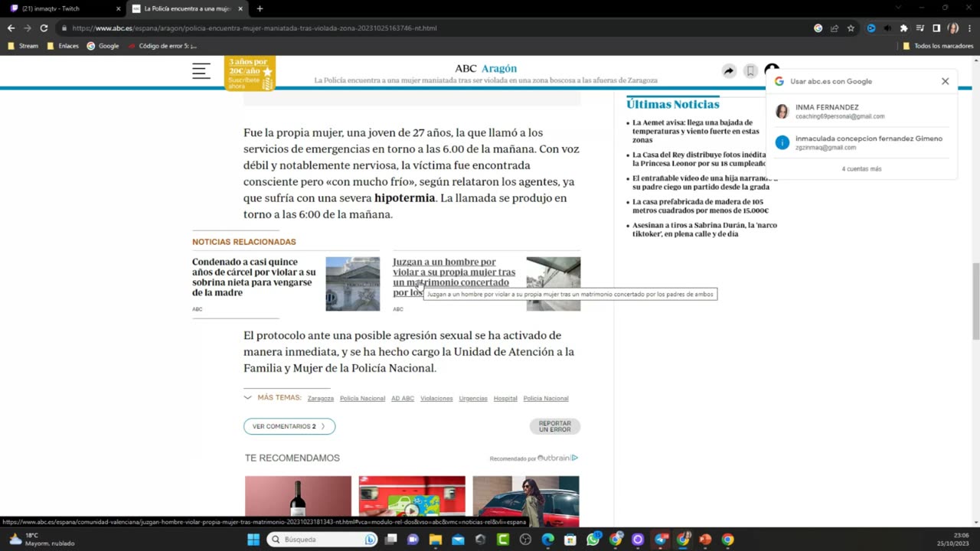Open 'Todos los marcadores' folder
Viewport: 980px width, 551px height.
938,46
